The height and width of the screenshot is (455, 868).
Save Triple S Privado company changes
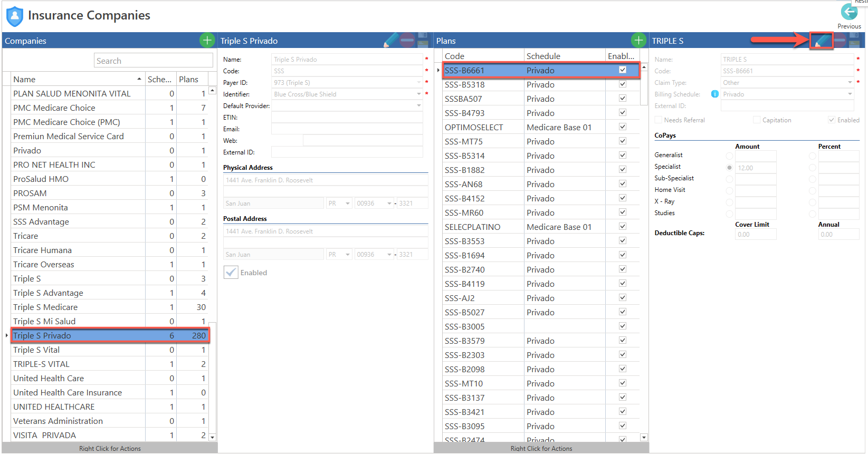pyautogui.click(x=423, y=40)
